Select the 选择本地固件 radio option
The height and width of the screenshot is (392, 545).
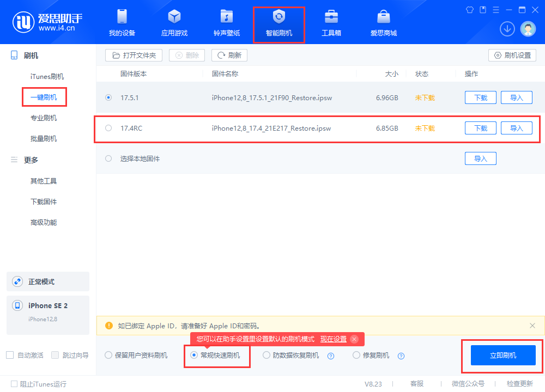(108, 158)
